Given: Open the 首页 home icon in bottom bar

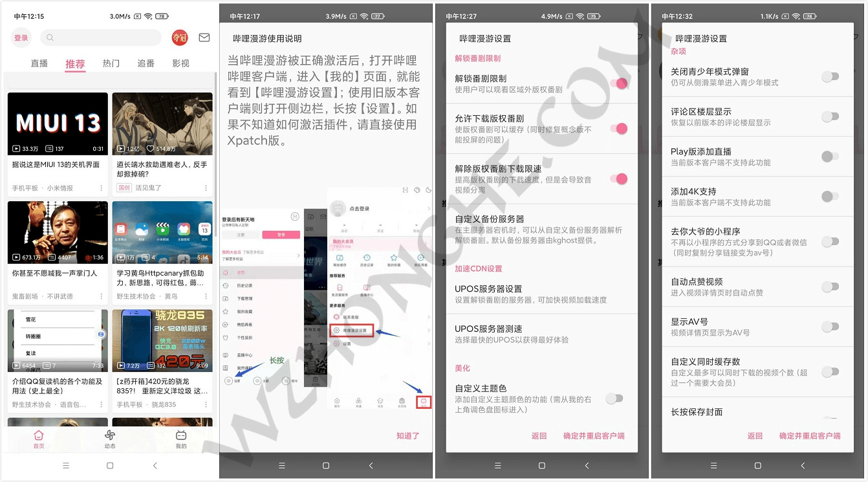Looking at the screenshot, I should [x=39, y=439].
